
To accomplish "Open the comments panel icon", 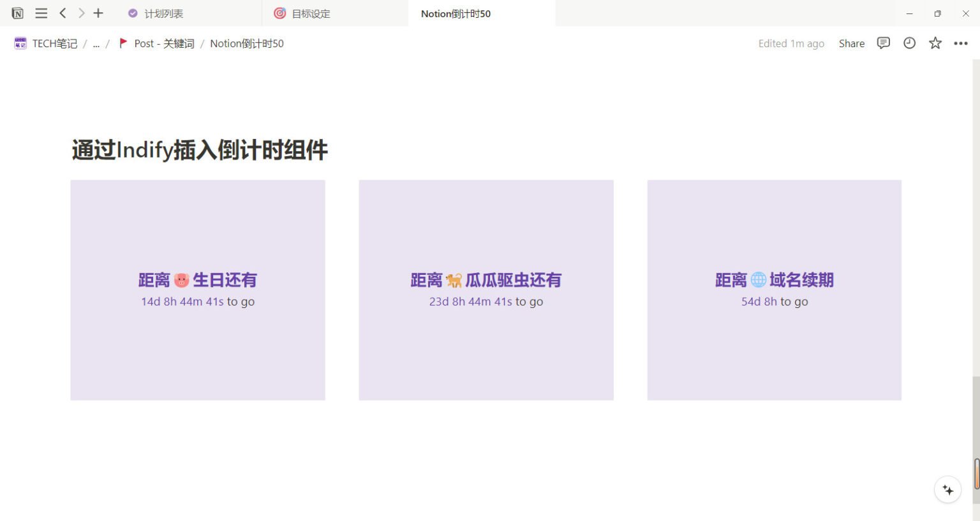I will [883, 43].
